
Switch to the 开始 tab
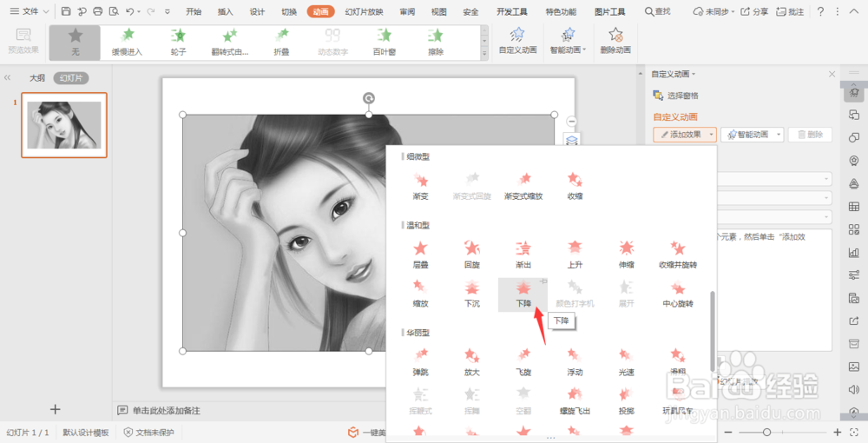(194, 11)
